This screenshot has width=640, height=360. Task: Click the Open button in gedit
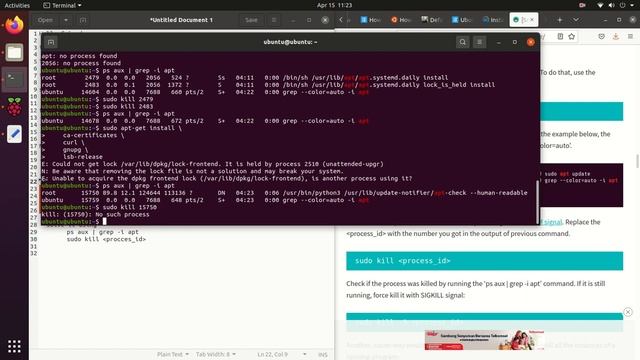[45, 20]
